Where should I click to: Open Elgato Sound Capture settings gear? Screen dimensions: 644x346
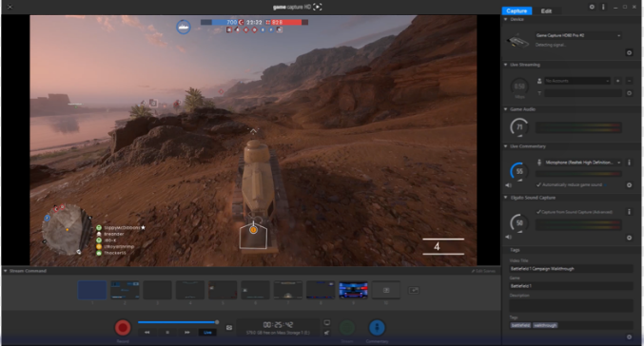tap(629, 238)
